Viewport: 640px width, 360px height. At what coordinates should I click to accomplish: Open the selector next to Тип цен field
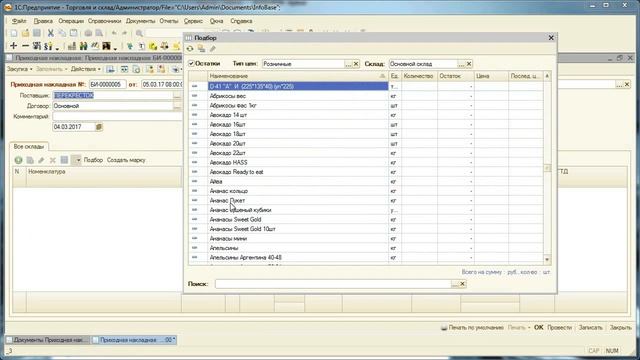348,64
